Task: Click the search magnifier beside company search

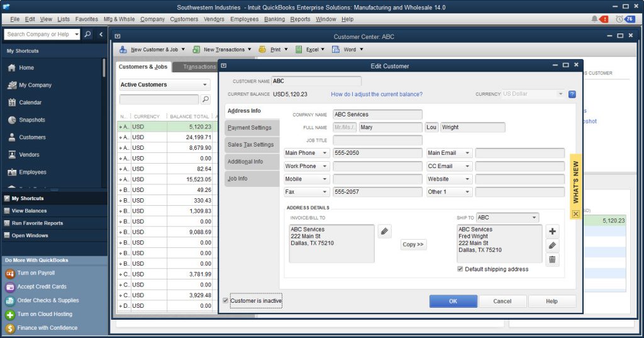Action: tap(87, 34)
